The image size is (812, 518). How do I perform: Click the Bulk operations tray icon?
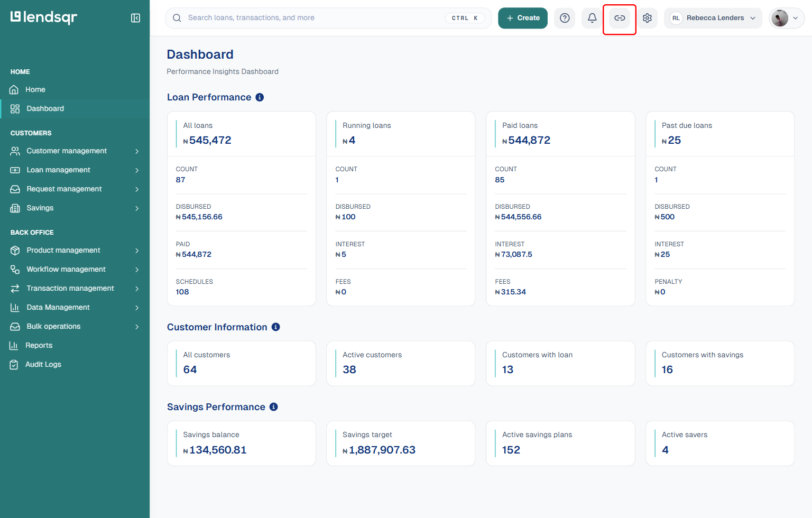pos(15,327)
